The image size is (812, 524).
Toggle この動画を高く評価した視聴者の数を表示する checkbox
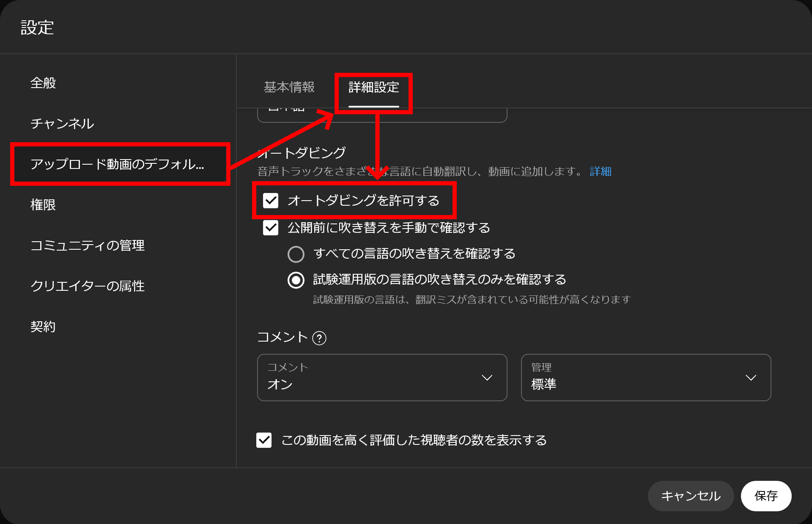pos(264,440)
